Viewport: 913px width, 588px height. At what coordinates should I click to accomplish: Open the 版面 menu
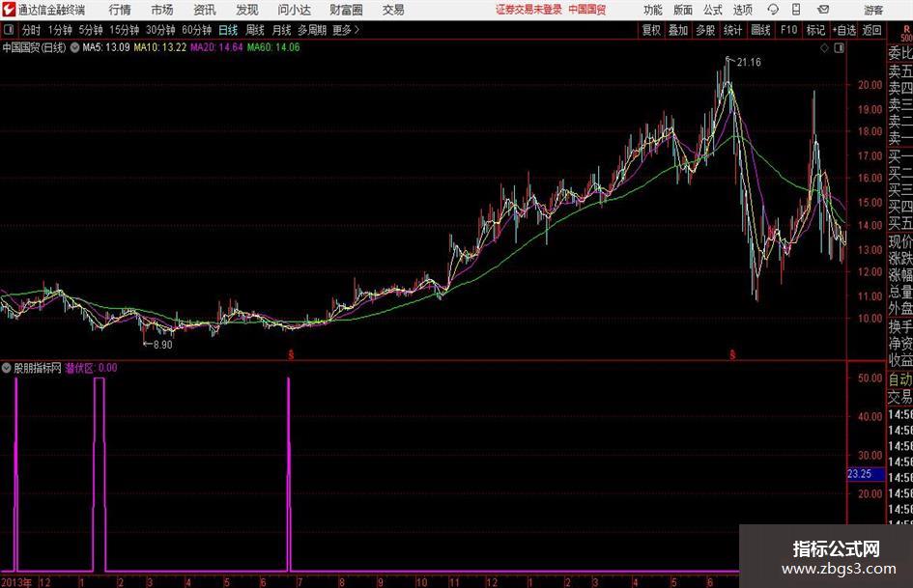[682, 10]
